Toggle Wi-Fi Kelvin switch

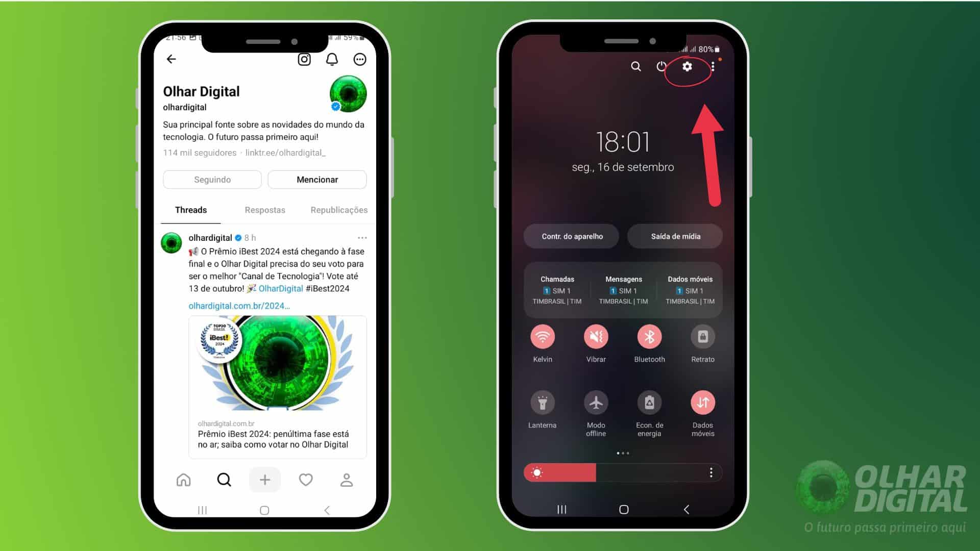(x=542, y=336)
